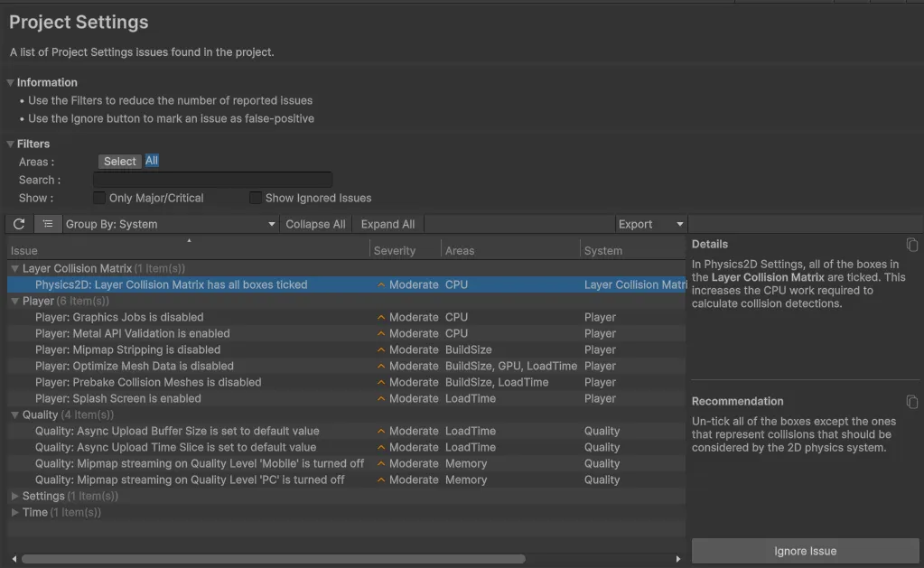Viewport: 924px width, 568px height.
Task: Copy Recommendation text with the copy icon
Action: click(912, 402)
